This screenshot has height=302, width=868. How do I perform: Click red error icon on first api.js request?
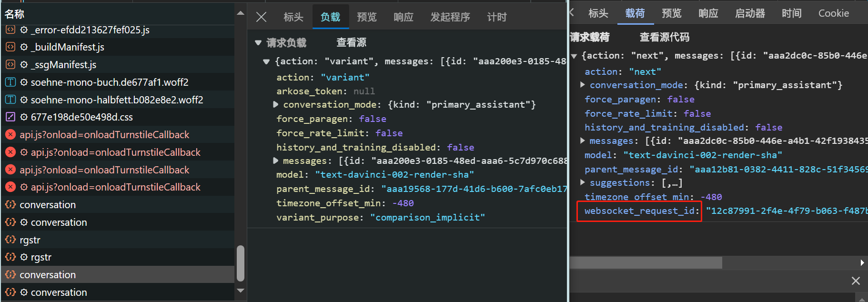click(10, 135)
